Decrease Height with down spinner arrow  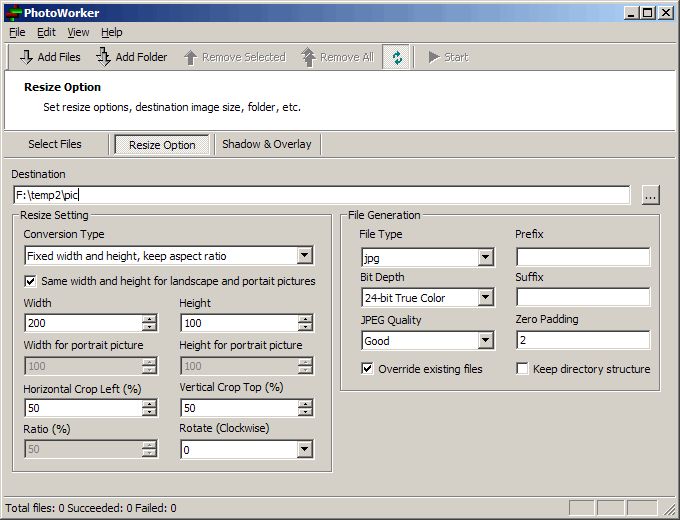(305, 327)
